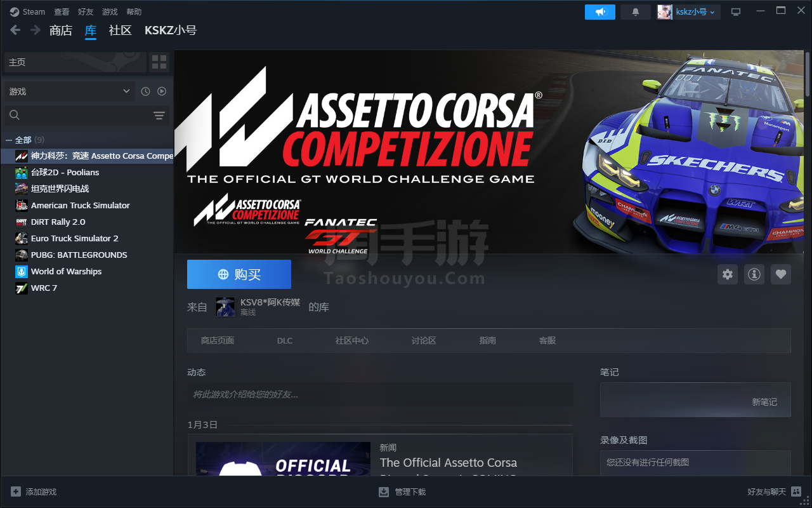Go forward with the right arrow
The height and width of the screenshot is (508, 812).
(x=36, y=30)
